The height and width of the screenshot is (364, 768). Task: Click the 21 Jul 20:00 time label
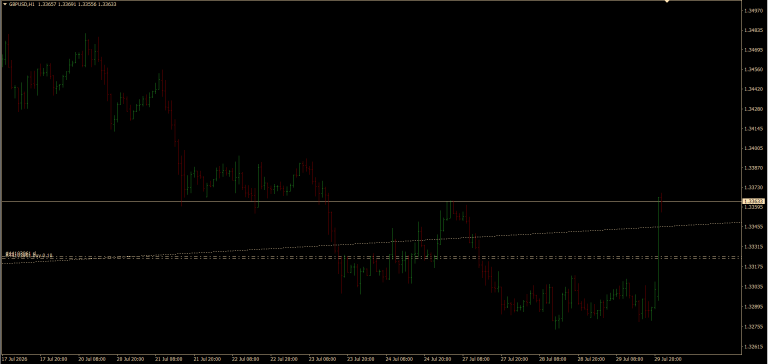pyautogui.click(x=207, y=359)
